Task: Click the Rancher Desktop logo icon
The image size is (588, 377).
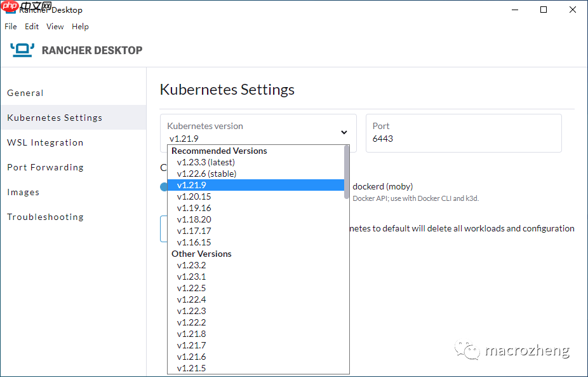Action: point(22,50)
